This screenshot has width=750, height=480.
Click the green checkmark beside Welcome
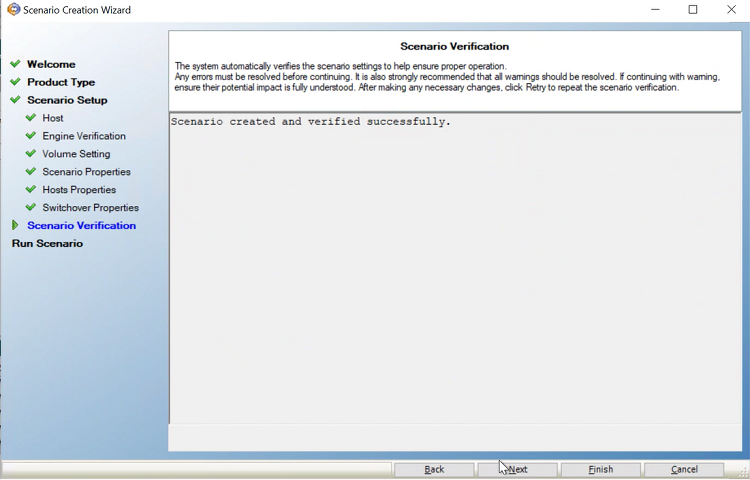pos(15,64)
